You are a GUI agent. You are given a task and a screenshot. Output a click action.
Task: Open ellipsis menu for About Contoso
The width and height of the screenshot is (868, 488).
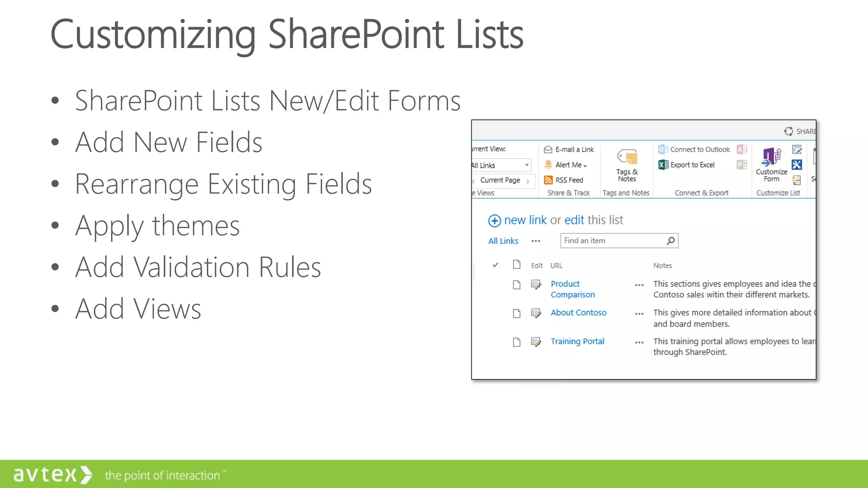point(640,314)
